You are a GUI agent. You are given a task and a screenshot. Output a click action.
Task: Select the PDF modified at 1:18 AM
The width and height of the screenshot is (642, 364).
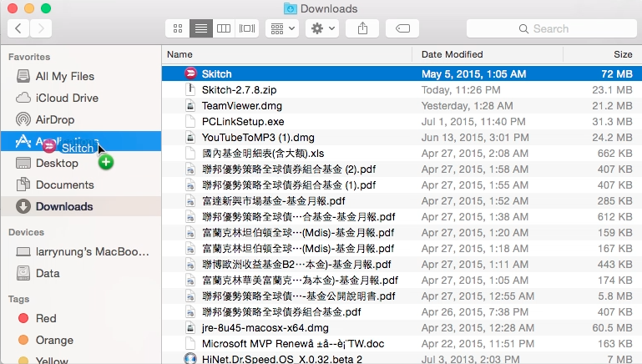tap(402, 249)
